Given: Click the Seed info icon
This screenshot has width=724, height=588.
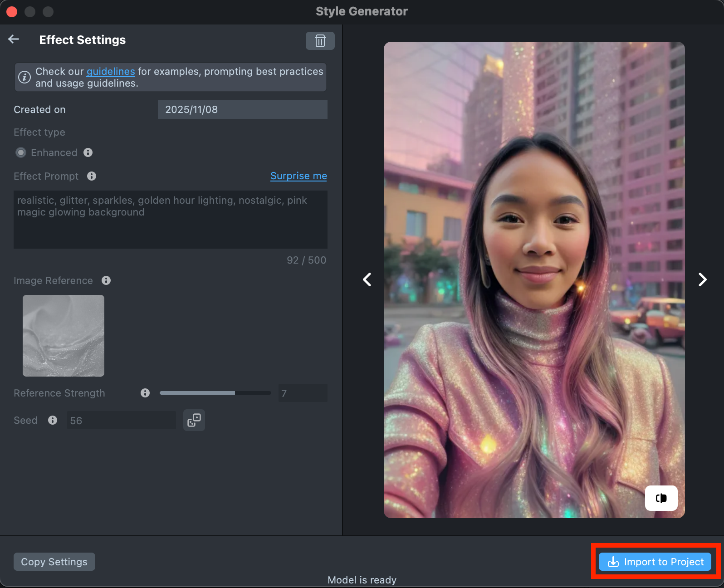Looking at the screenshot, I should point(53,420).
